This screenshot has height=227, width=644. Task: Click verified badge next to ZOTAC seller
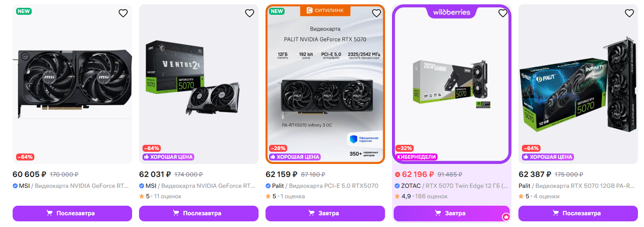coord(397,186)
